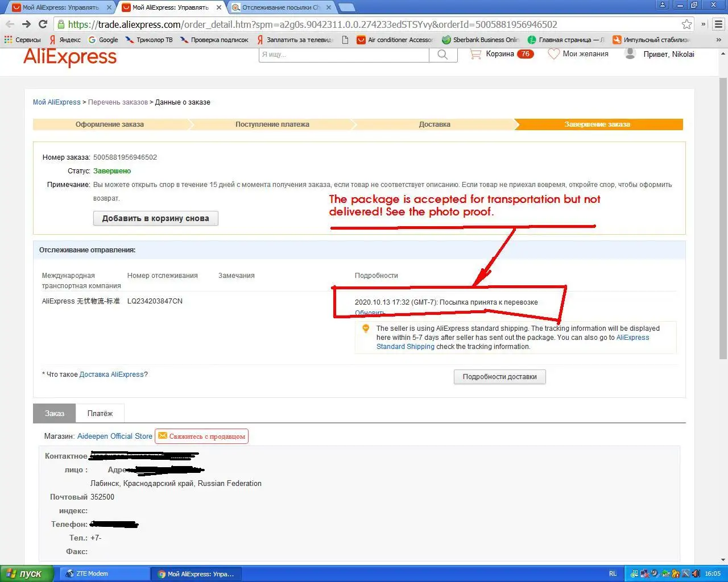
Task: Show hidden bookmarks via the double chevron
Action: [x=718, y=40]
